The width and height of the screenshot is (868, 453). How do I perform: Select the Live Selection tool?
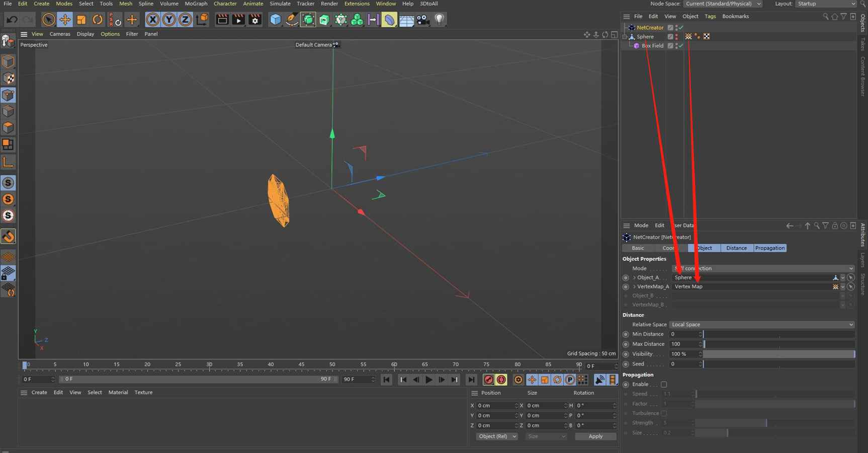pos(48,20)
